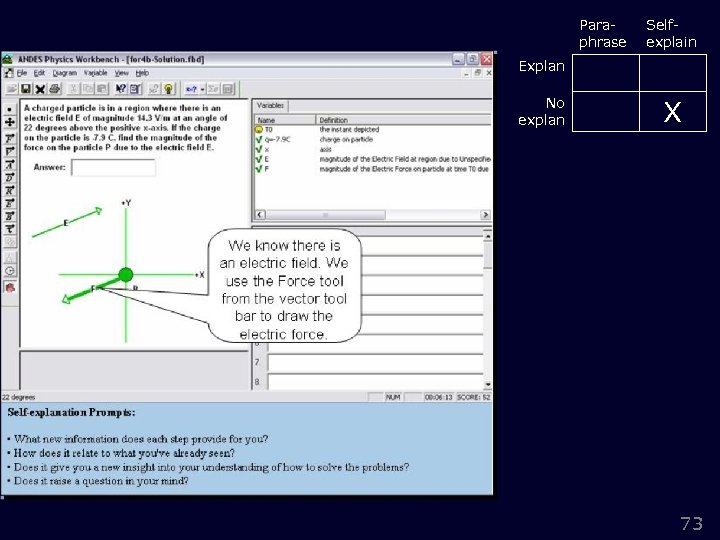Click the greyed Copy icon

[x=87, y=89]
